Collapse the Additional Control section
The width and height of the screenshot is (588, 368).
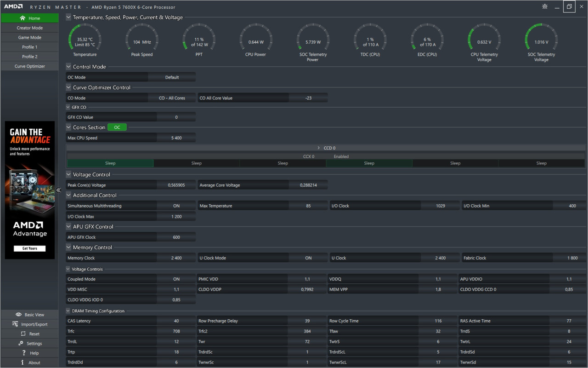pyautogui.click(x=68, y=195)
